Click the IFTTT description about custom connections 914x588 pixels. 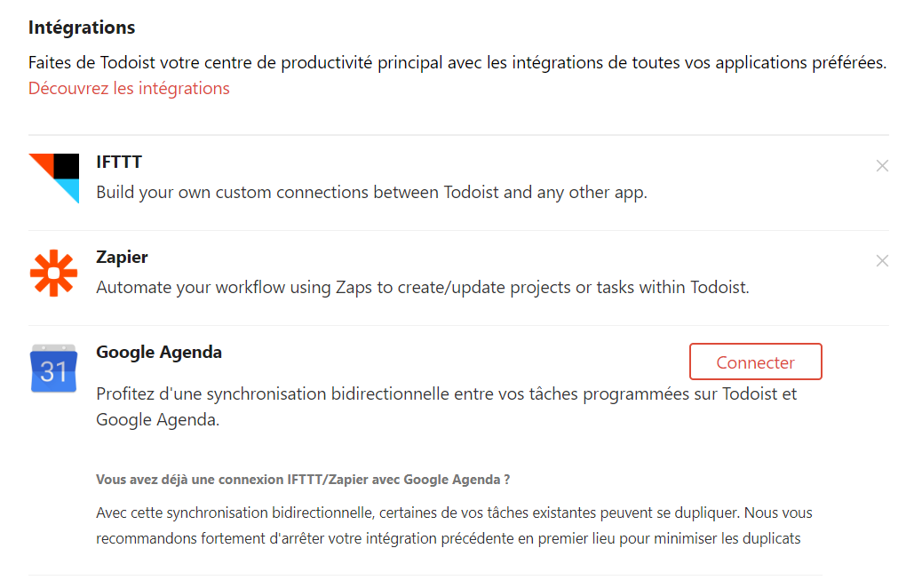371,193
